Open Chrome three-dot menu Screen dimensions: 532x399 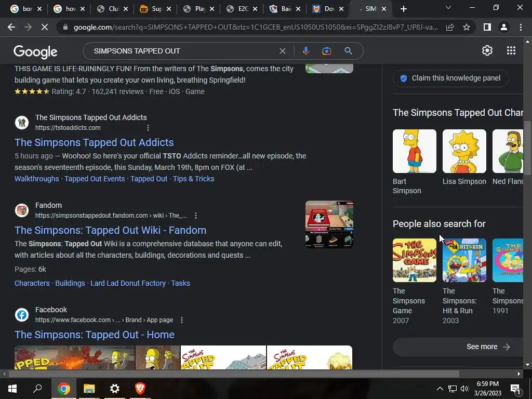pos(521,27)
